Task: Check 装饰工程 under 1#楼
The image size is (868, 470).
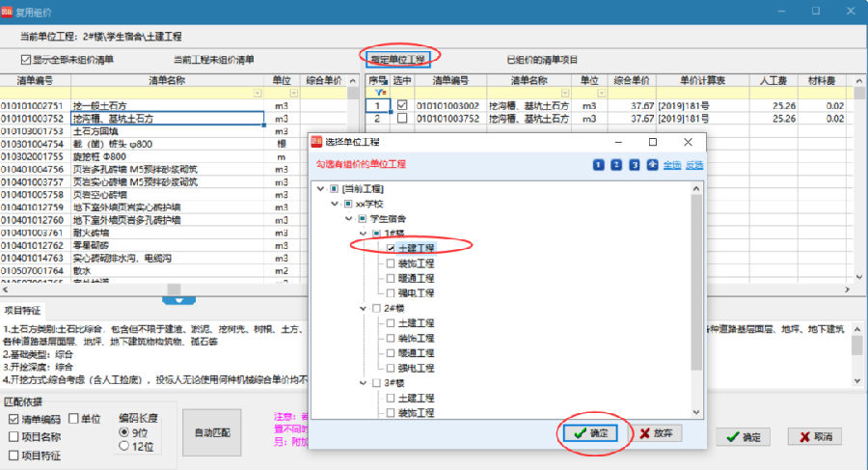Action: (391, 263)
